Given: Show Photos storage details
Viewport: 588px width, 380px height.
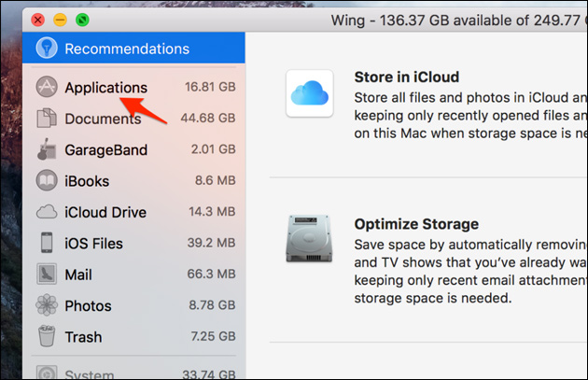Looking at the screenshot, I should click(133, 305).
